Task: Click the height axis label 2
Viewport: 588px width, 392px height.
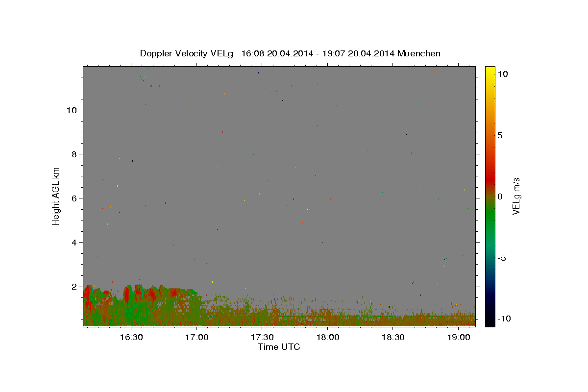Action: pyautogui.click(x=74, y=287)
